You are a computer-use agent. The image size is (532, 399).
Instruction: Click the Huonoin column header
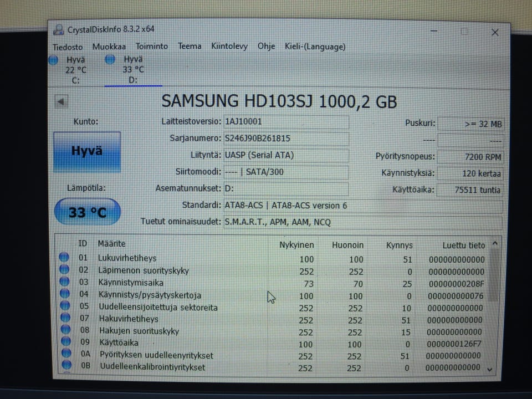tap(347, 245)
